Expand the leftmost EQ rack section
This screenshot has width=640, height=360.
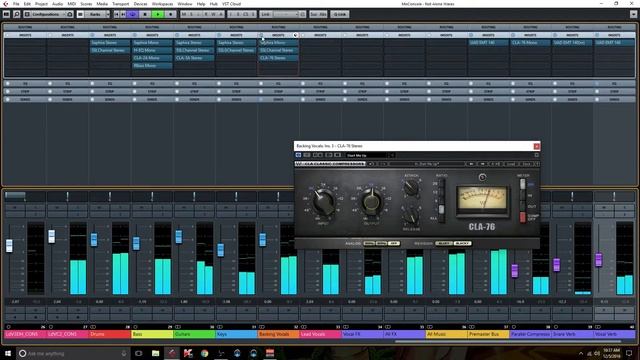(x=25, y=84)
